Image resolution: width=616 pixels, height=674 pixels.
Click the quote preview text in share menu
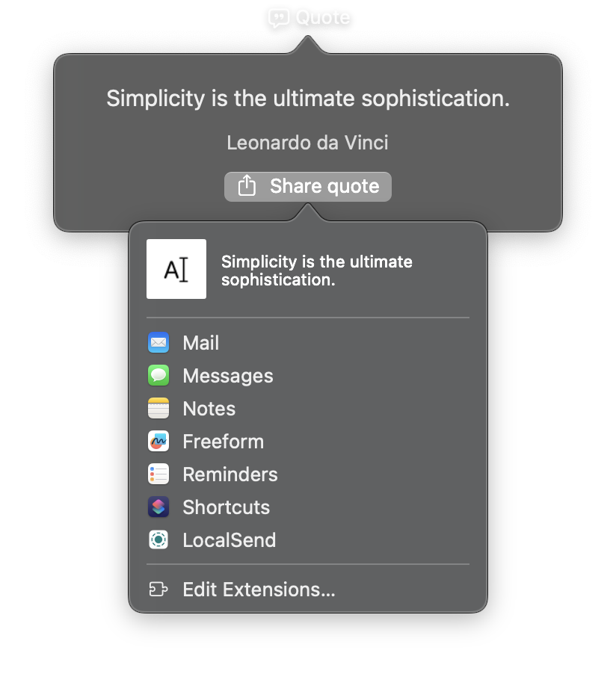click(317, 270)
